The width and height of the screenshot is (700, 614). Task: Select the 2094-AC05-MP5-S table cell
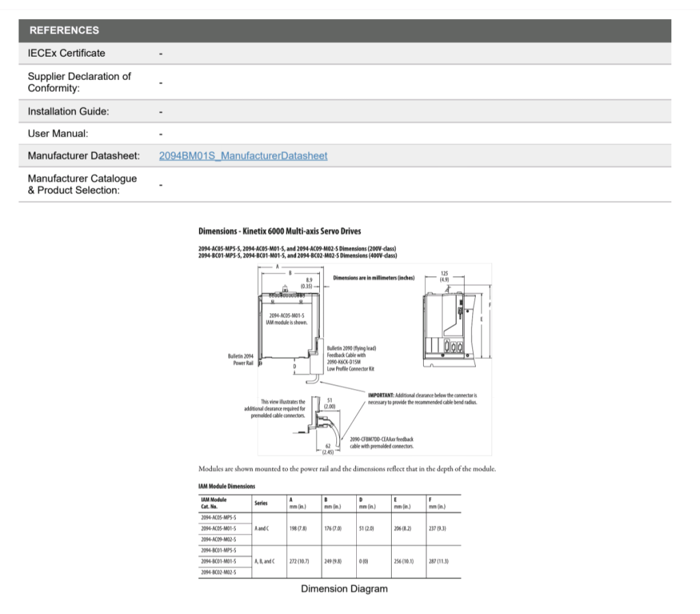pos(218,518)
